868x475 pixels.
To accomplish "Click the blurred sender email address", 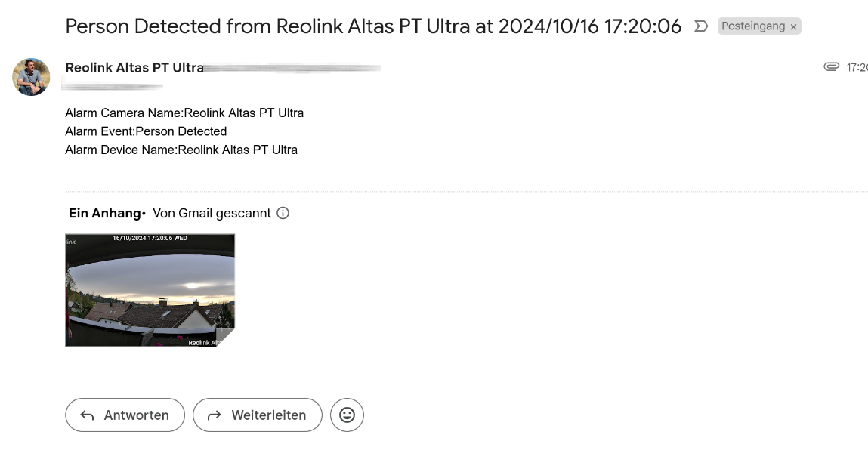I will (x=293, y=68).
